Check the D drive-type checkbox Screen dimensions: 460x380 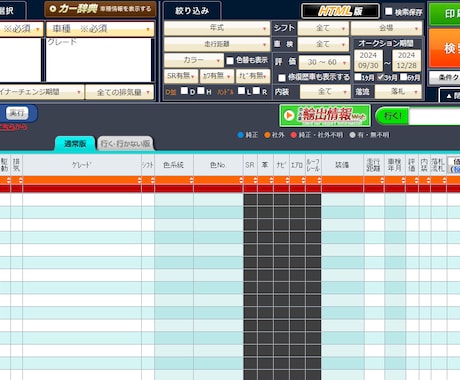[x=184, y=91]
